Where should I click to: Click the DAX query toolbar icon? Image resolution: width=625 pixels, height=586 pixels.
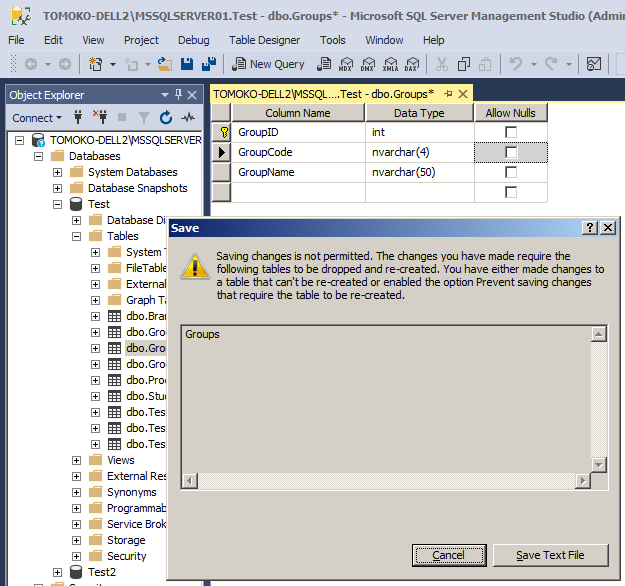[x=411, y=64]
